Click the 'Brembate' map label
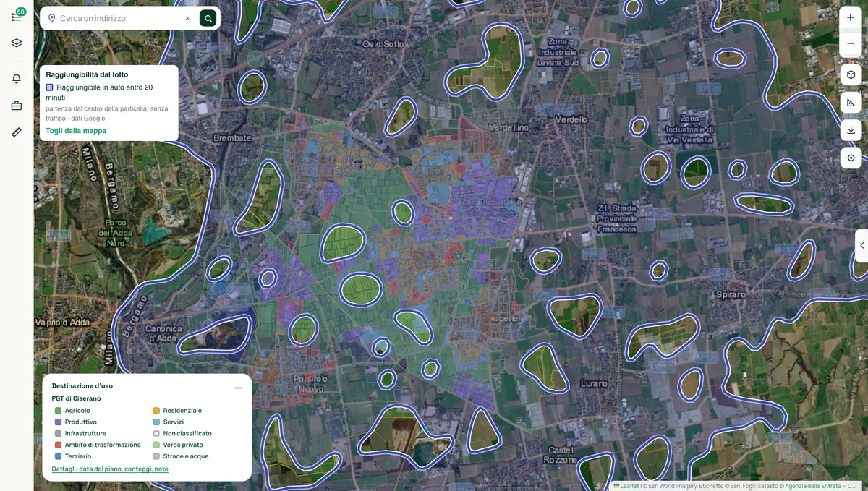868x491 pixels. (x=232, y=137)
